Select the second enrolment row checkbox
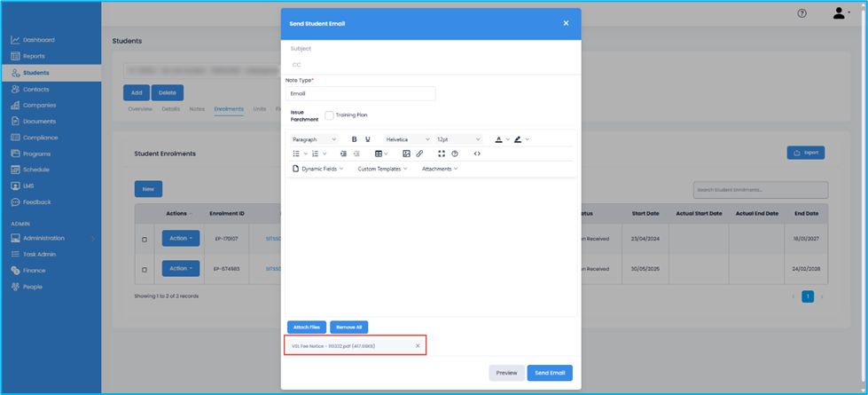Viewport: 868px width, 395px height. coord(145,269)
